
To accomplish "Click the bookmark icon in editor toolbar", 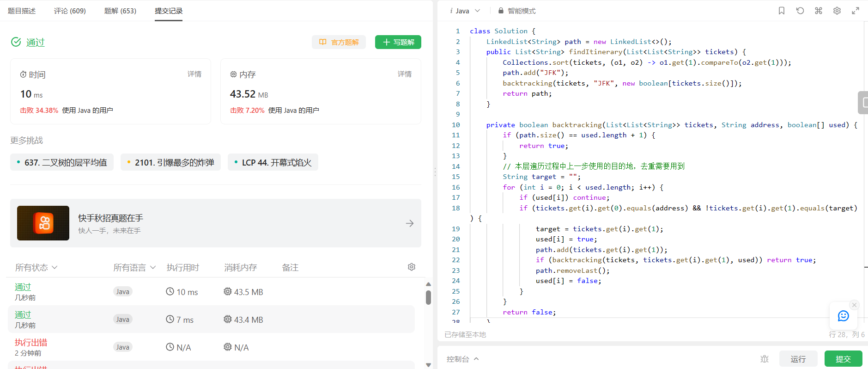I will 782,11.
